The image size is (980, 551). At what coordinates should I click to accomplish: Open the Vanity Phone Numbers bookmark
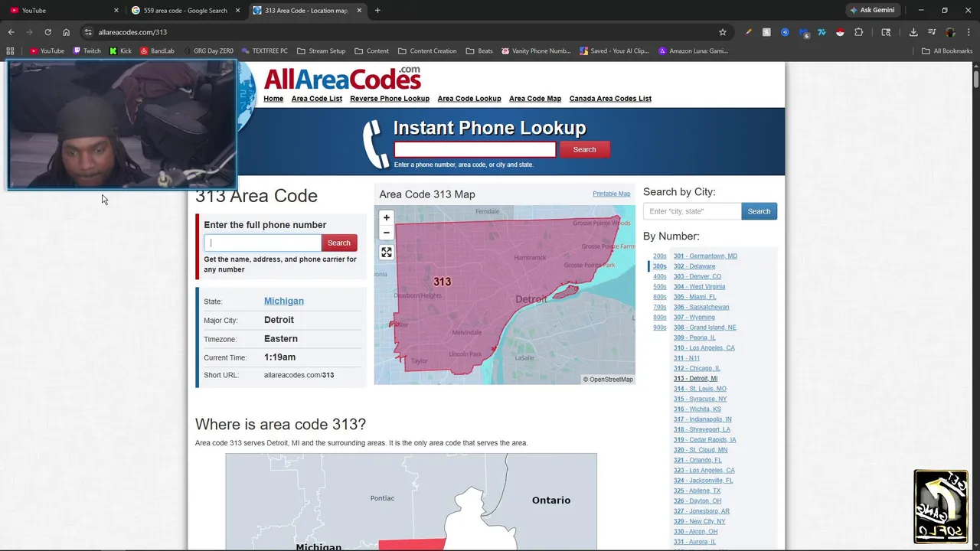536,51
